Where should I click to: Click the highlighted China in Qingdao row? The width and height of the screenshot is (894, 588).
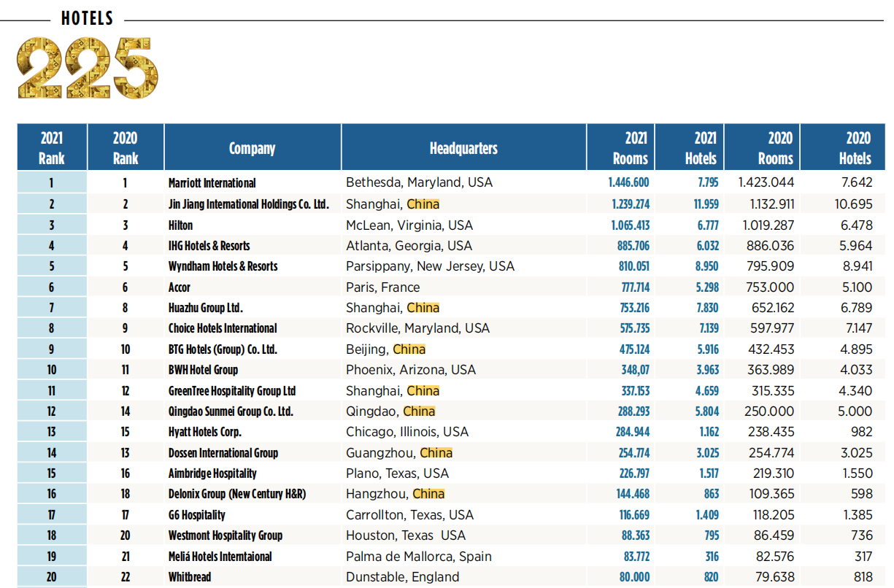(419, 411)
